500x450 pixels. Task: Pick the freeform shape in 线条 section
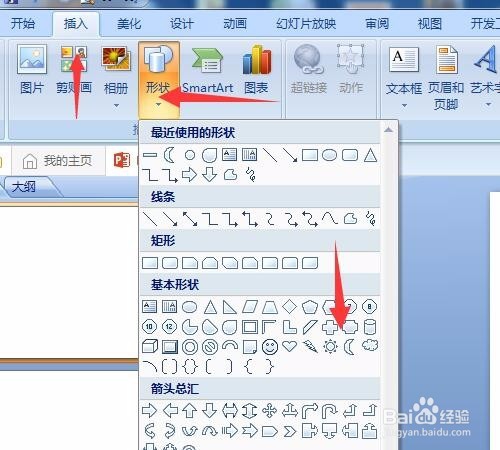tap(350, 219)
